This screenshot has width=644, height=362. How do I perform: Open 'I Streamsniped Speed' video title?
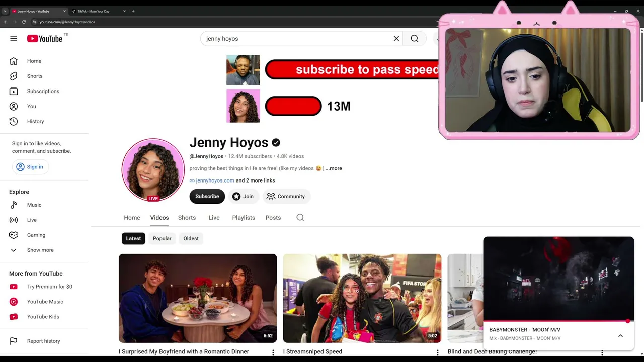312,352
